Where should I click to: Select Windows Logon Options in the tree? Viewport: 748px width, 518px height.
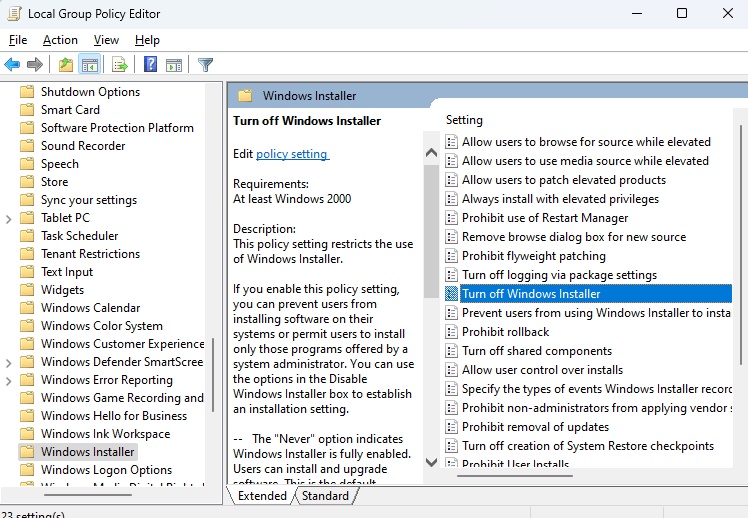click(x=106, y=469)
